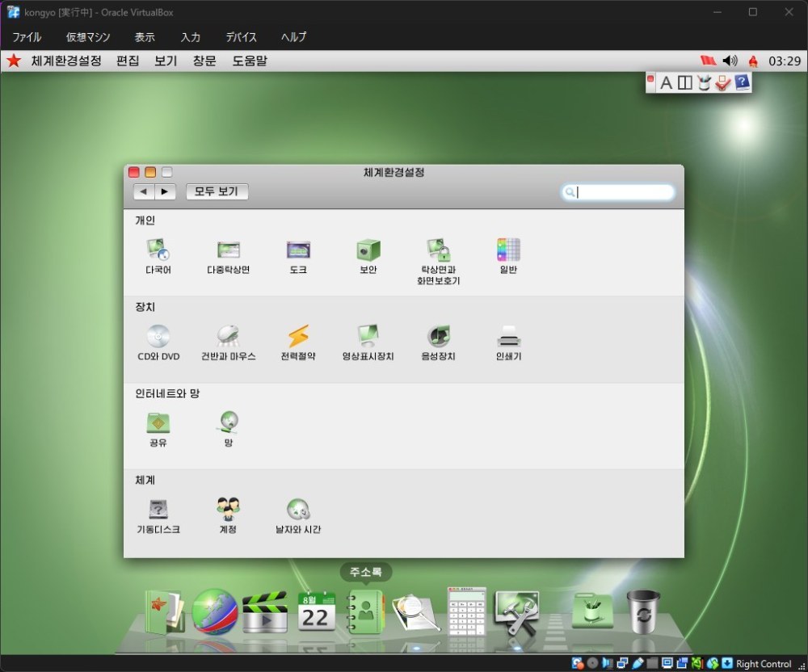
Task: Click the red star system menu icon
Action: click(x=14, y=61)
